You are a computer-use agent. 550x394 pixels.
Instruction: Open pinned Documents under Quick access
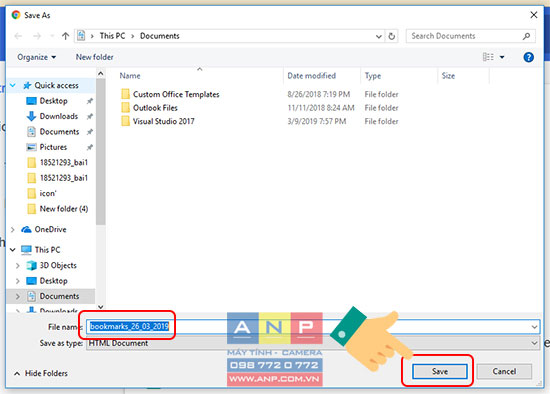tap(59, 132)
